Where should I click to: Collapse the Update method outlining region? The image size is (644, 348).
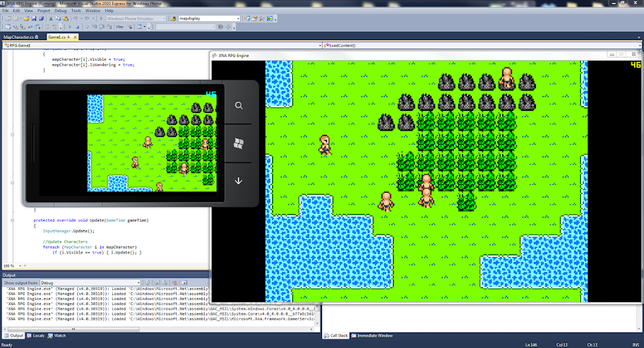(x=12, y=220)
